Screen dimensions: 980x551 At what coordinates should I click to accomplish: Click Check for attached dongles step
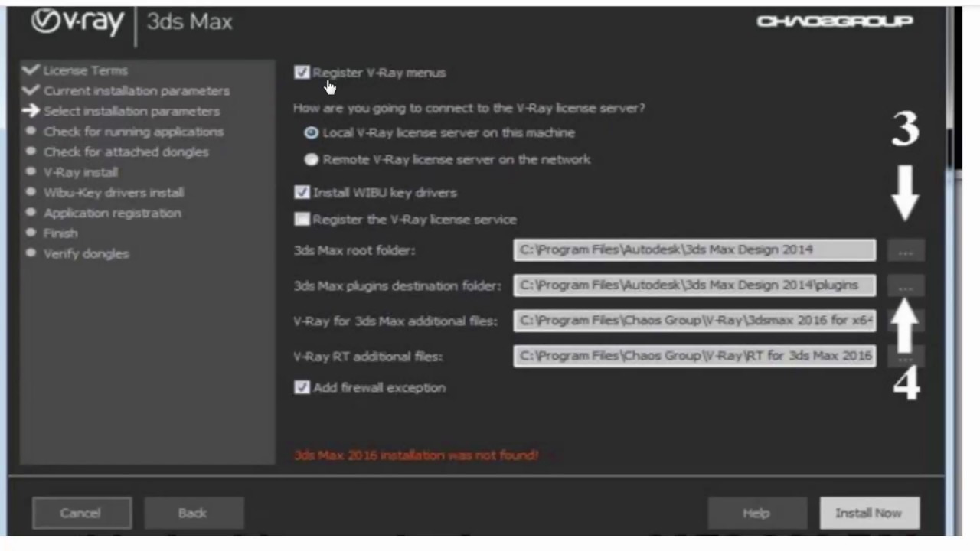click(x=126, y=152)
